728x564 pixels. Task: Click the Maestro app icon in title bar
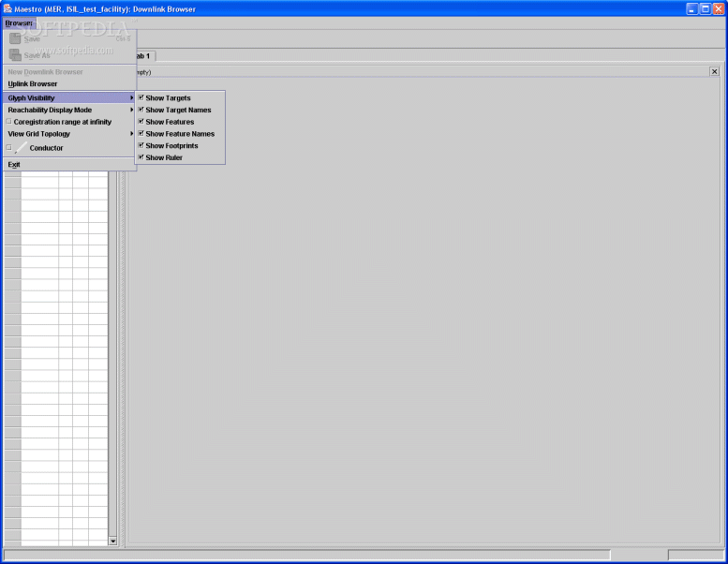(x=7, y=8)
